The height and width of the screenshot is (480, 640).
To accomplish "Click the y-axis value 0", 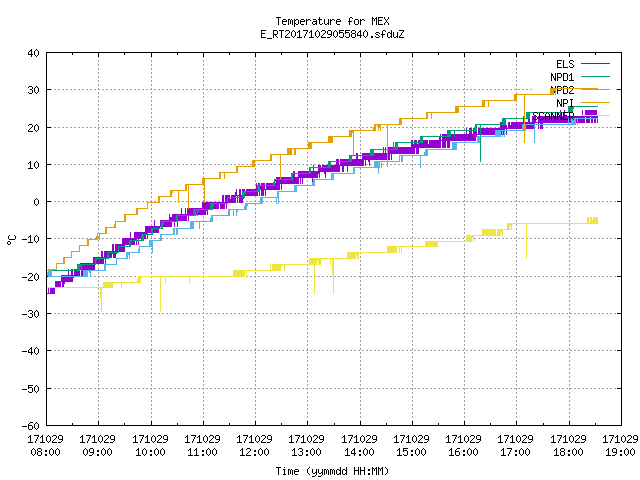I will 37,202.
